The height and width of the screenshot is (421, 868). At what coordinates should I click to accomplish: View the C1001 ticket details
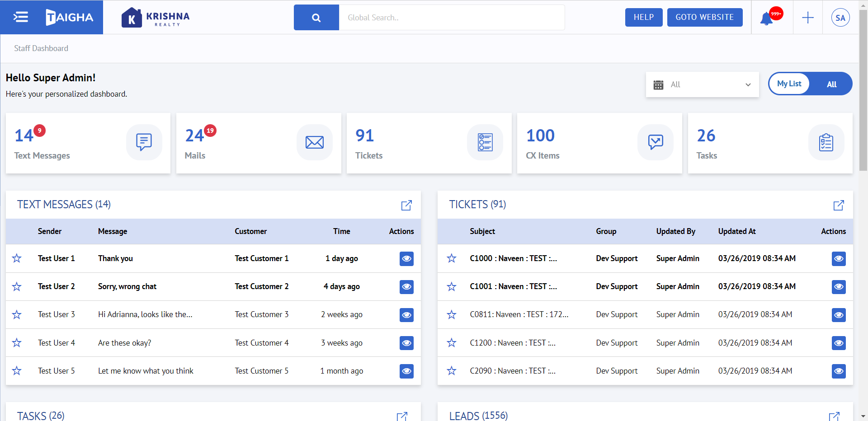click(839, 287)
